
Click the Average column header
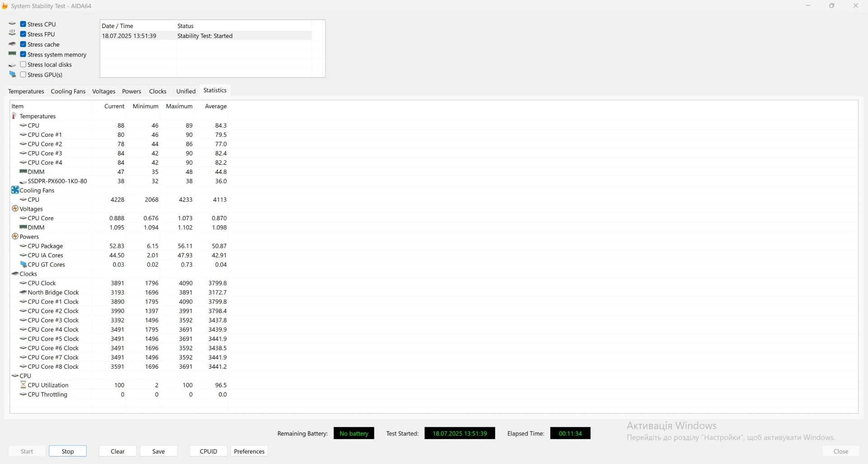211,106
